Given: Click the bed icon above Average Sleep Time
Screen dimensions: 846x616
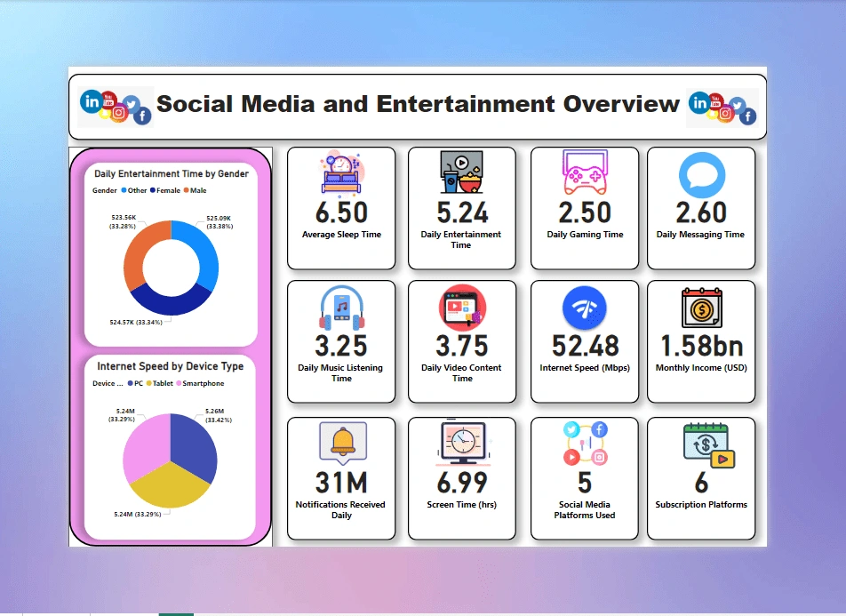Looking at the screenshot, I should (342, 172).
